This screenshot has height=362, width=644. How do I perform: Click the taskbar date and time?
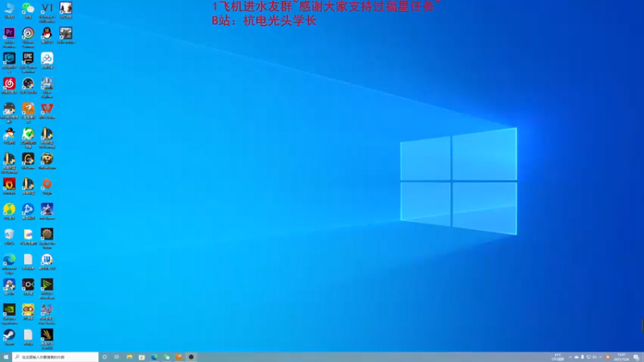pos(621,357)
